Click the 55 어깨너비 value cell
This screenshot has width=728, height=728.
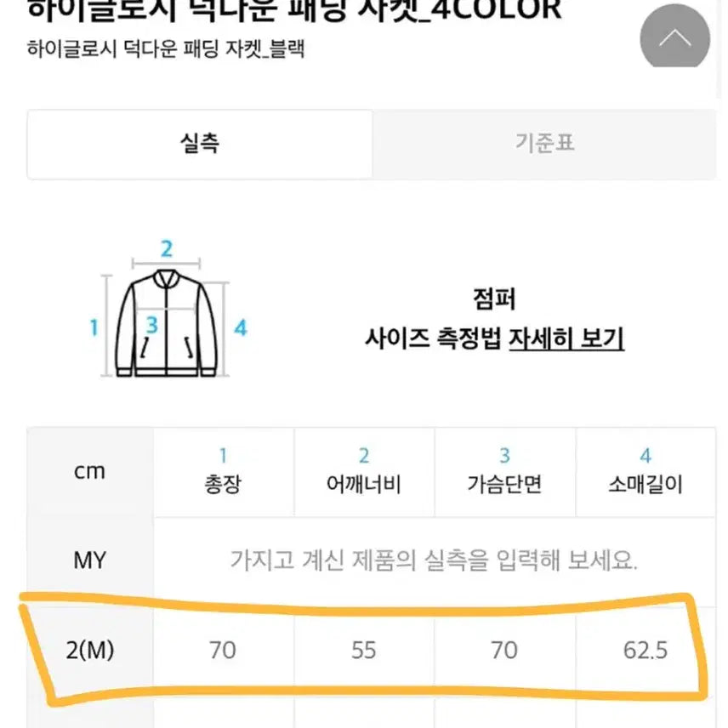[364, 649]
